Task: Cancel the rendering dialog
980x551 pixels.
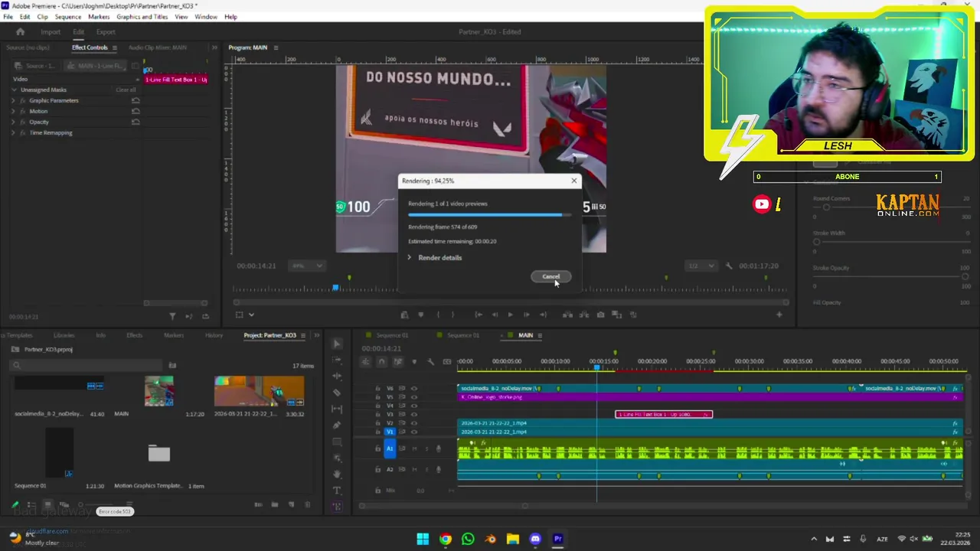Action: 551,276
